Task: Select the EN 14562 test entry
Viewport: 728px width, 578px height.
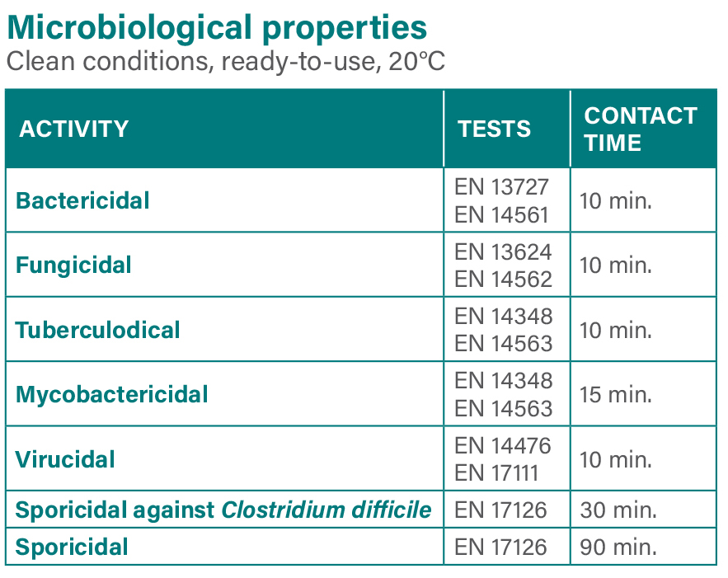Action: click(503, 280)
